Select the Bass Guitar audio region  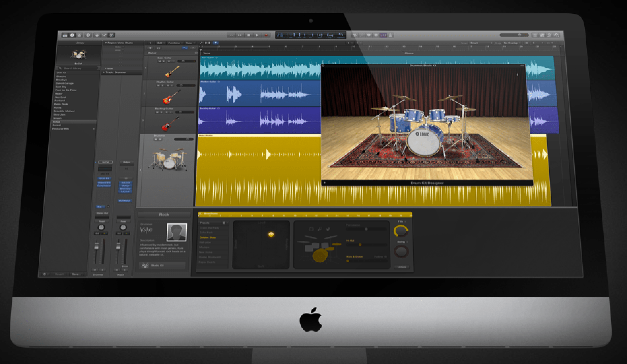[x=260, y=68]
